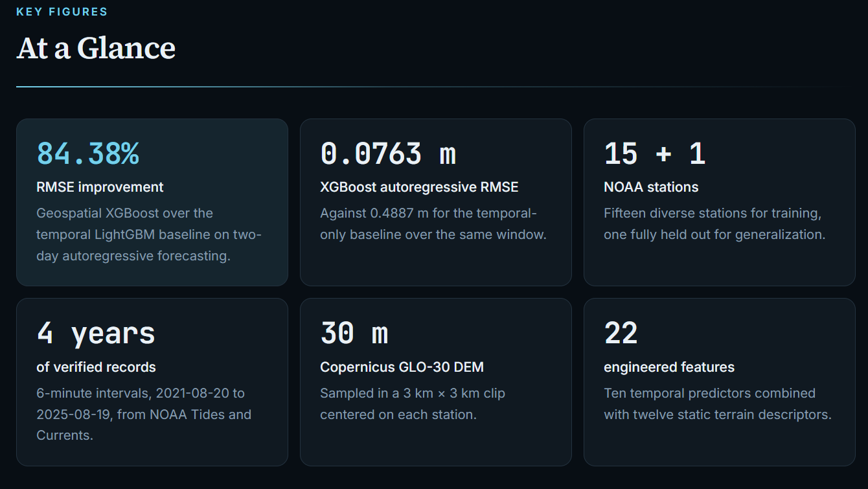Click the 'XGBoost autoregressive RMSE' label
This screenshot has width=868, height=489.
pos(419,187)
